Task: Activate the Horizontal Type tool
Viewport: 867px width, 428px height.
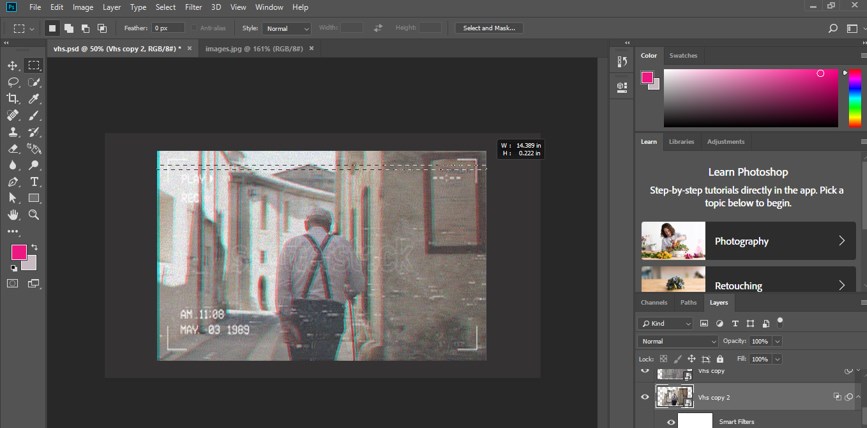Action: tap(34, 182)
